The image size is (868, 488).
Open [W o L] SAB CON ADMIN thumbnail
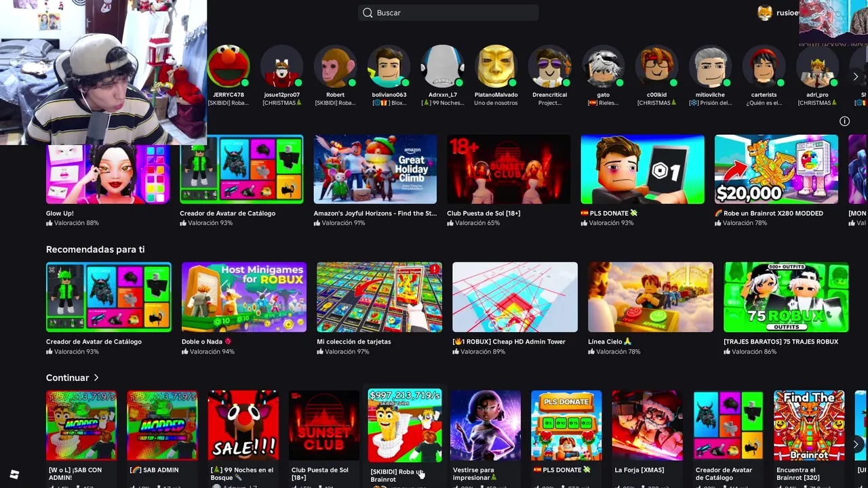coord(81,426)
